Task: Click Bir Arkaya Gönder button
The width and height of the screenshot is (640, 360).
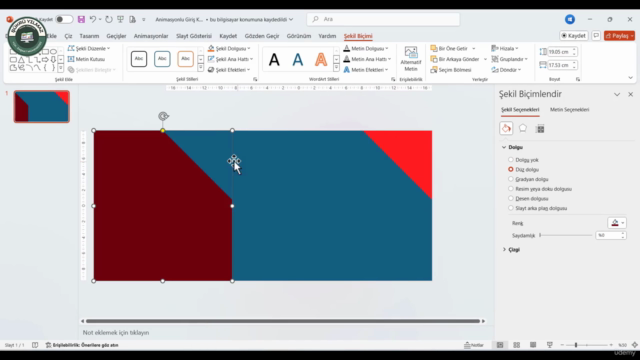Action: (455, 59)
